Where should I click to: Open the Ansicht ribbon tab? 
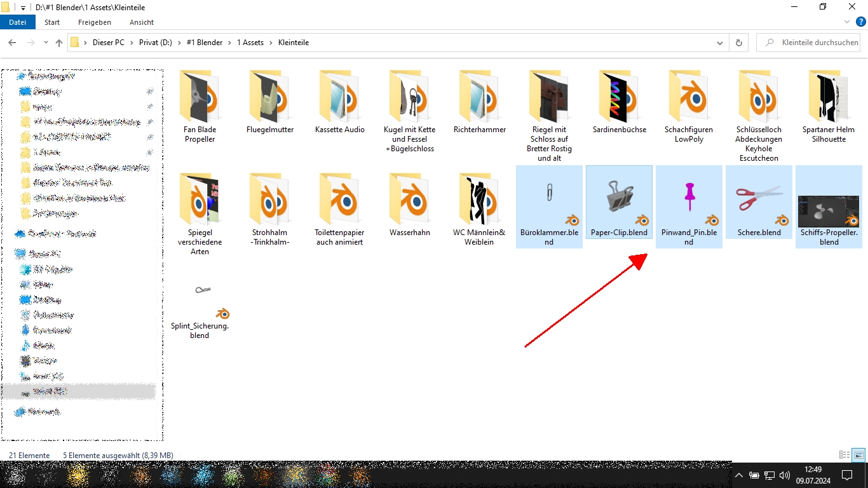(x=142, y=22)
